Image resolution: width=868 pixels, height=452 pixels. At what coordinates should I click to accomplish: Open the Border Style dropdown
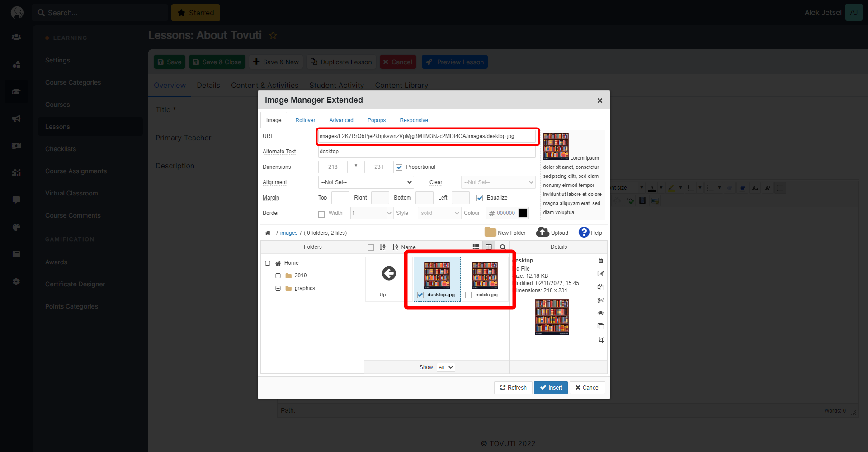point(439,213)
